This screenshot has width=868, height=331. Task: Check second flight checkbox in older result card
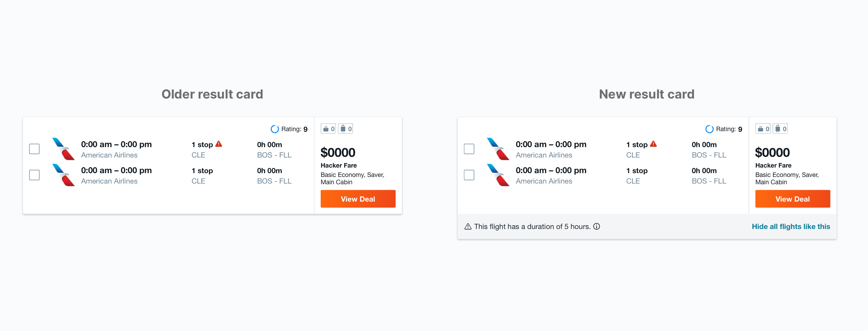pos(34,175)
